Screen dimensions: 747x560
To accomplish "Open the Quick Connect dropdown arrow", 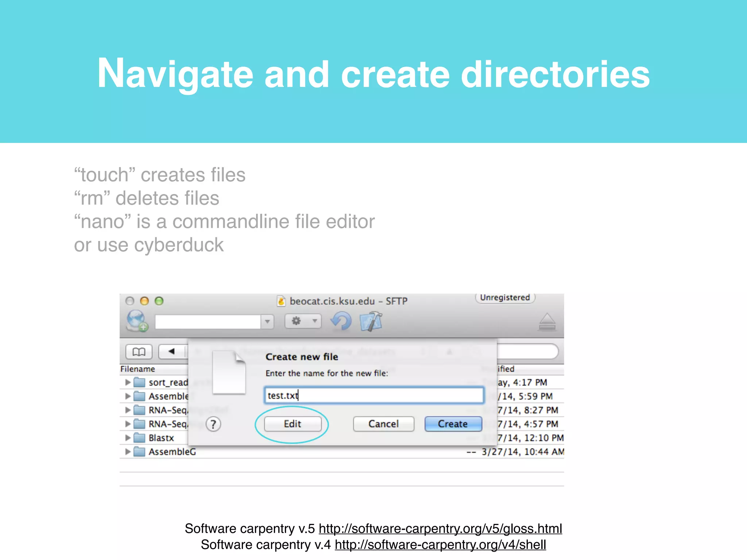I will coord(267,322).
